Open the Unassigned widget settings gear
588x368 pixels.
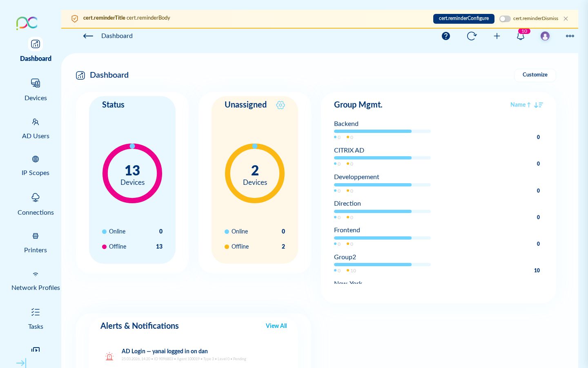(281, 105)
